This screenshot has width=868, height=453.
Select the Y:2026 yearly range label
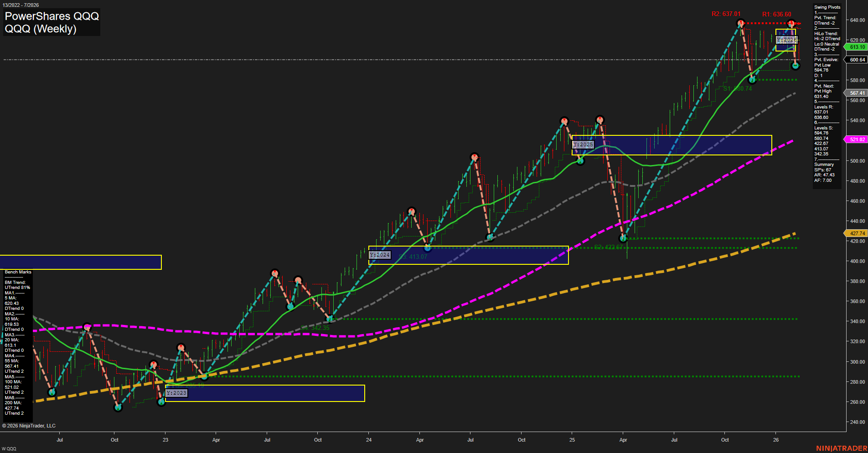pyautogui.click(x=787, y=40)
